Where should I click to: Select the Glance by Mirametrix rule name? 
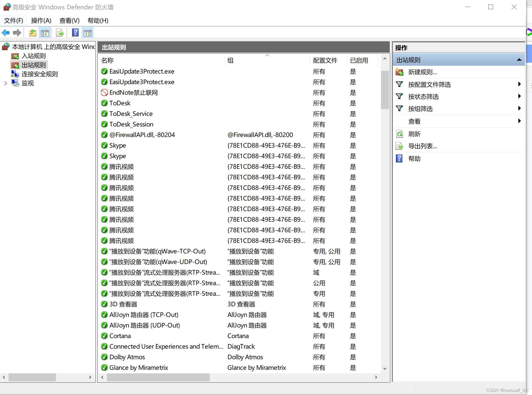(x=139, y=368)
